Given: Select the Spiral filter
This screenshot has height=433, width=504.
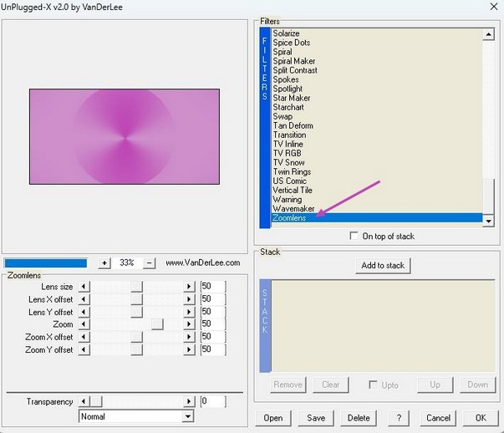Looking at the screenshot, I should [283, 52].
